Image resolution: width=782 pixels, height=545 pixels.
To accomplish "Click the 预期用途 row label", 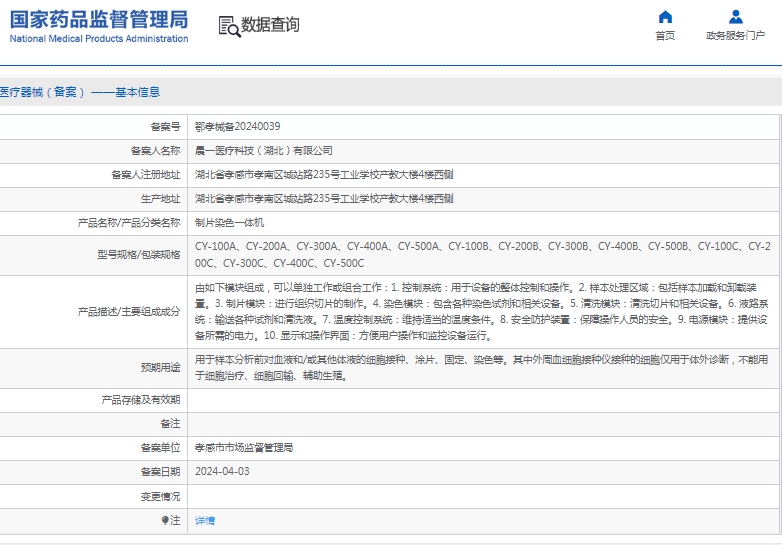I will [161, 367].
